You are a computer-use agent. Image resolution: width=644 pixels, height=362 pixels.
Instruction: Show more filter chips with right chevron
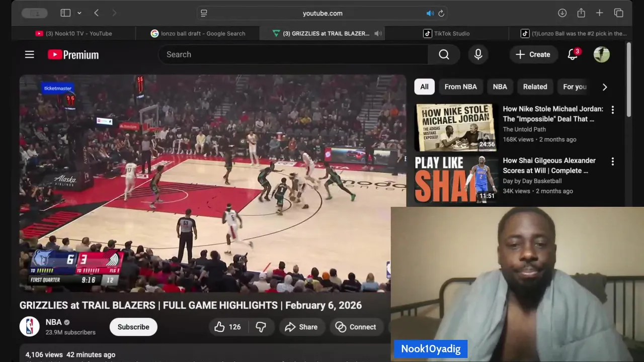coord(605,86)
